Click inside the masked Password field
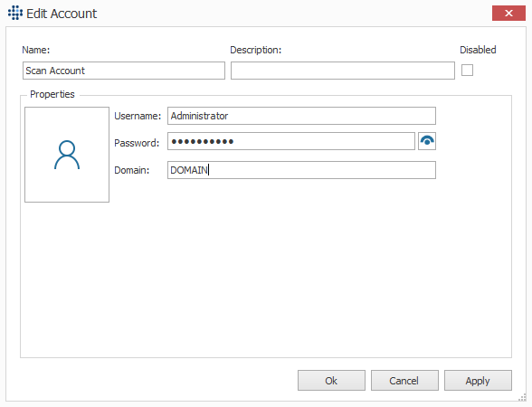Viewport: 532px width, 407px height. tap(291, 141)
